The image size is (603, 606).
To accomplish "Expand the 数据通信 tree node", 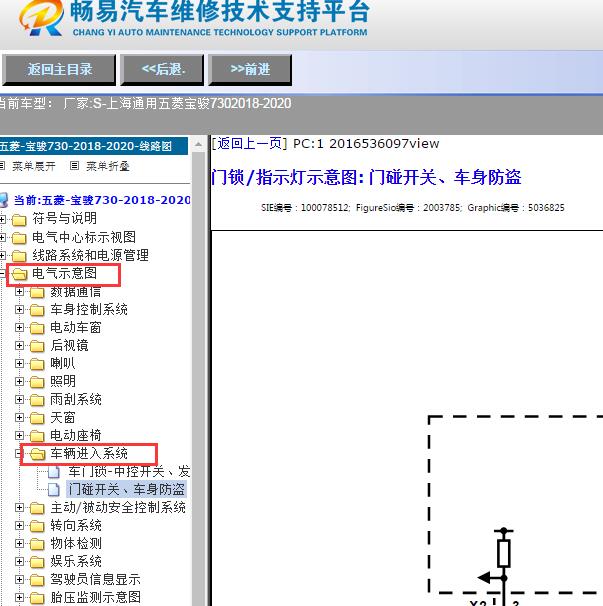I will tap(19, 291).
